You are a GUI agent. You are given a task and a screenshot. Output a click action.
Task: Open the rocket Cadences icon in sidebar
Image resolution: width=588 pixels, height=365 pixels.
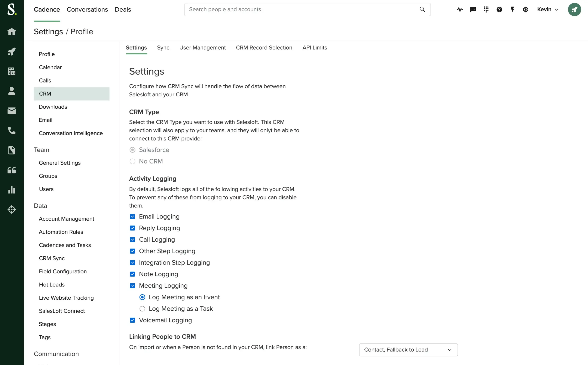coord(12,51)
